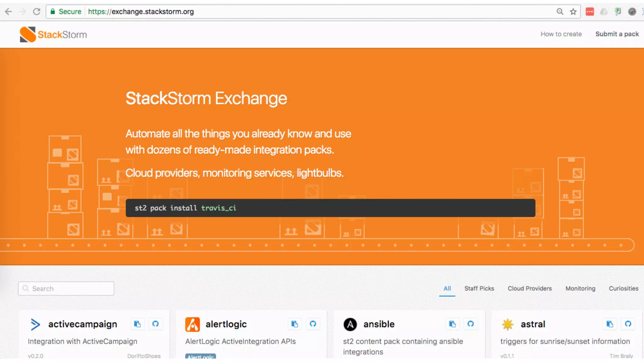Click the round colorful extension icon
This screenshot has height=362, width=644.
pos(632,12)
